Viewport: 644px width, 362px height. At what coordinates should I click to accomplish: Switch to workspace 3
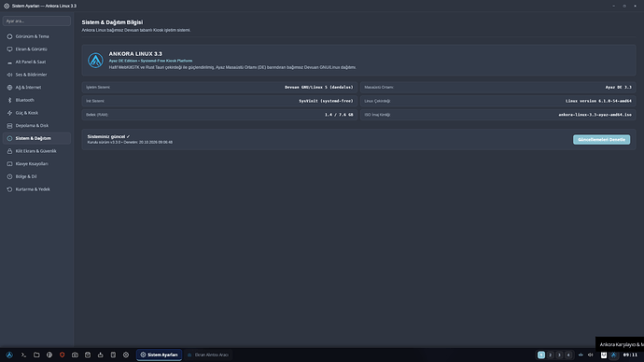[559, 355]
